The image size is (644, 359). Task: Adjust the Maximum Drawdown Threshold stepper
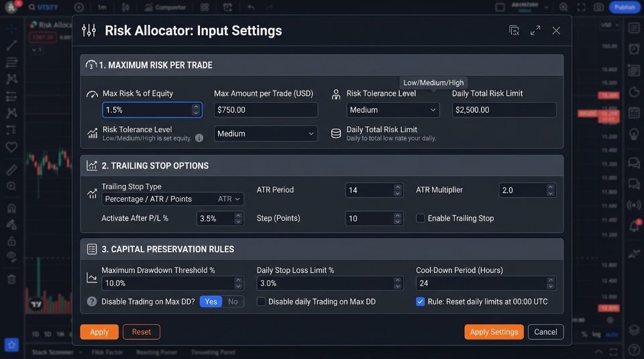238,283
